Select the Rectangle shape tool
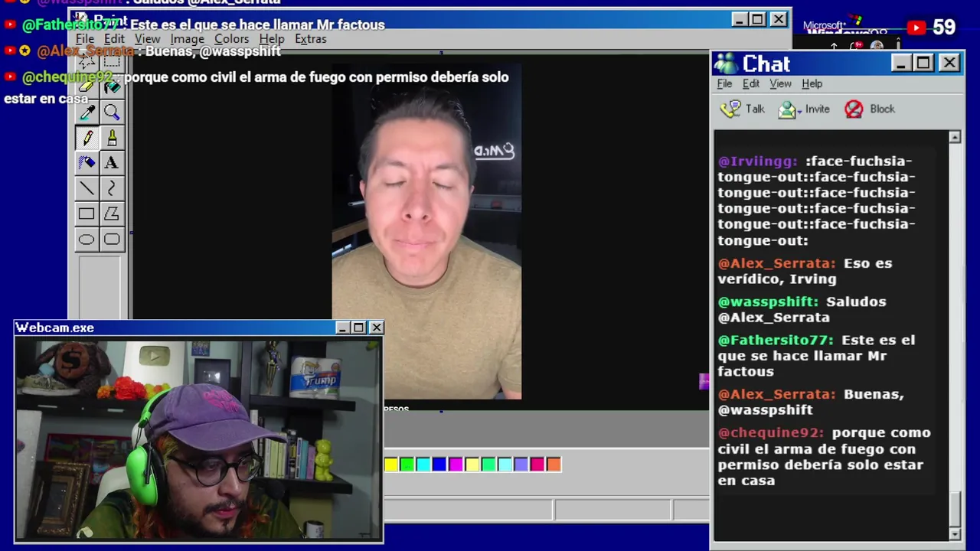The image size is (980, 551). 87,214
